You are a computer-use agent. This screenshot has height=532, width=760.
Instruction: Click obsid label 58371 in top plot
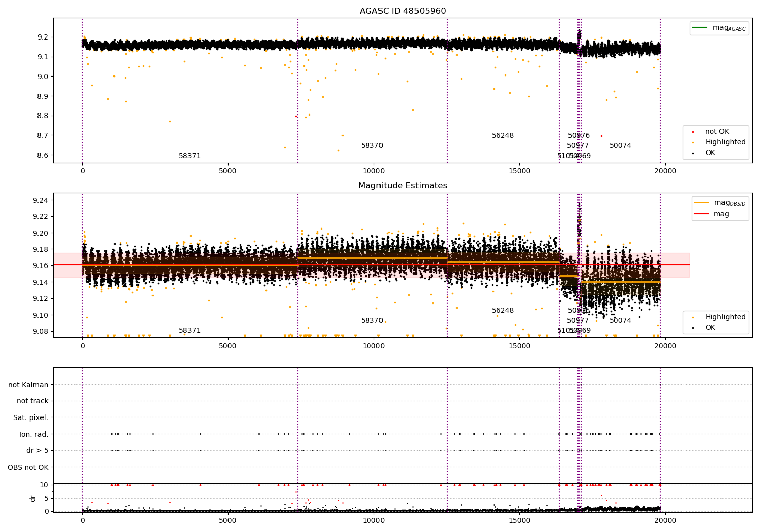coord(189,156)
